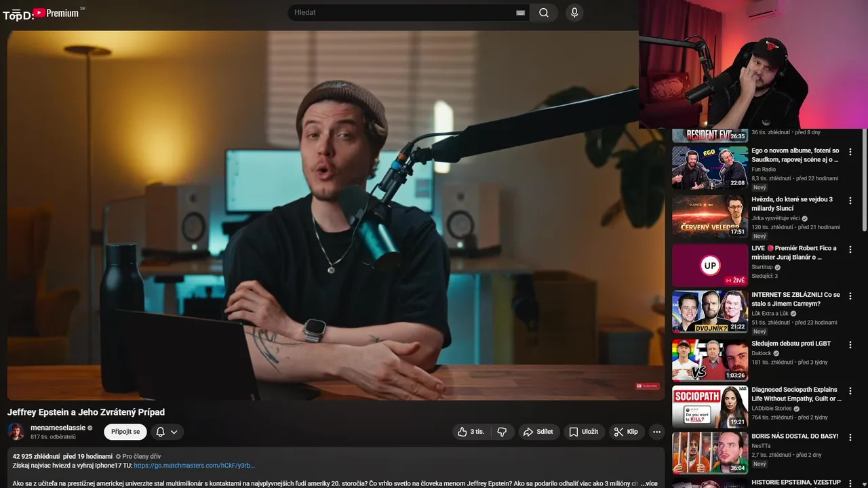Open options for Sledujem debatu proti LGBT
This screenshot has width=868, height=488.
(x=850, y=345)
